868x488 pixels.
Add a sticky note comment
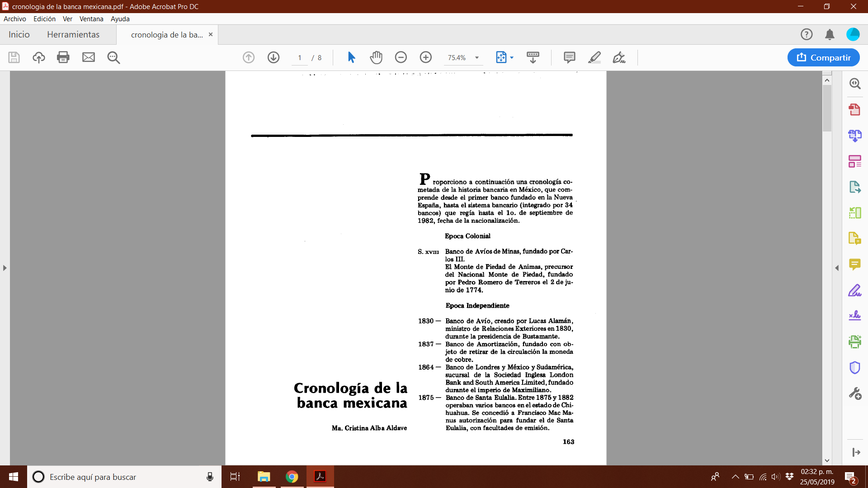[569, 57]
